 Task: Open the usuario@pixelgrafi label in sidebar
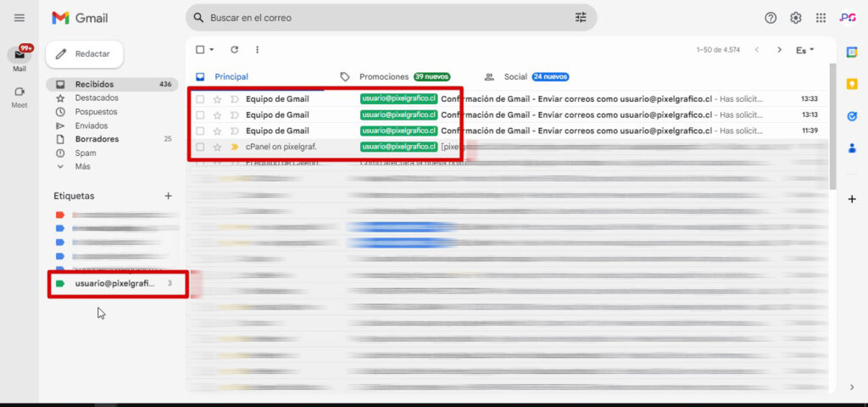point(114,283)
